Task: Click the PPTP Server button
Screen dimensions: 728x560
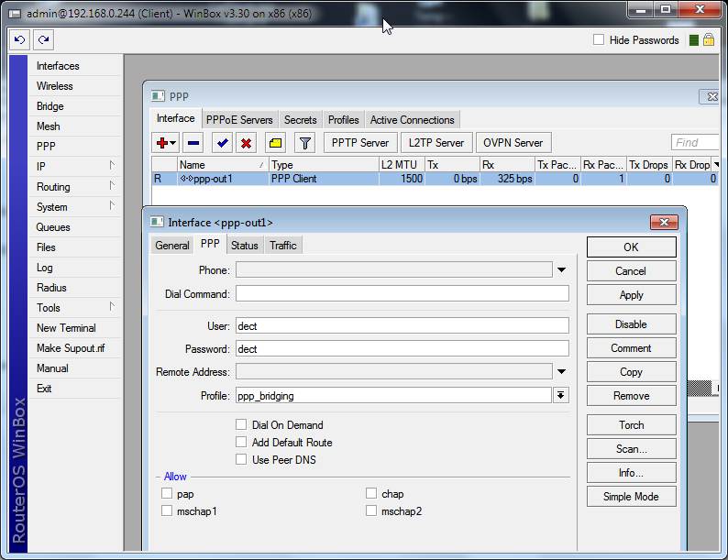Action: click(x=360, y=143)
